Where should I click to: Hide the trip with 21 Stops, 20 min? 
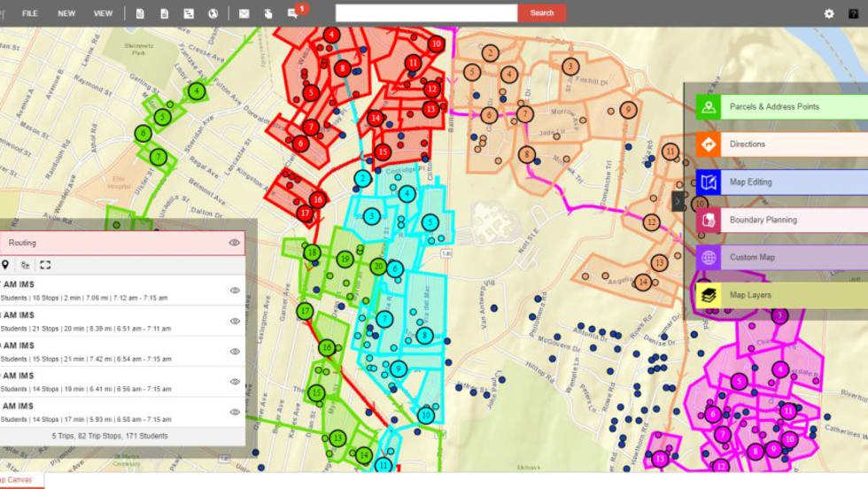point(235,322)
